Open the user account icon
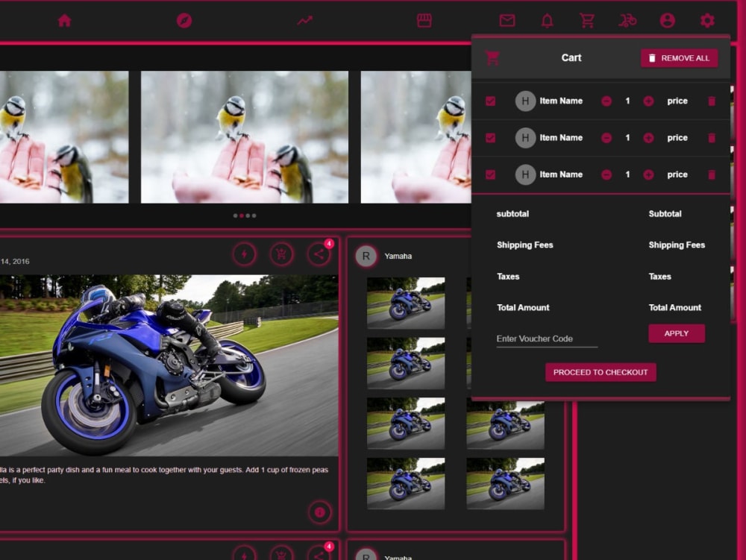 pyautogui.click(x=668, y=20)
